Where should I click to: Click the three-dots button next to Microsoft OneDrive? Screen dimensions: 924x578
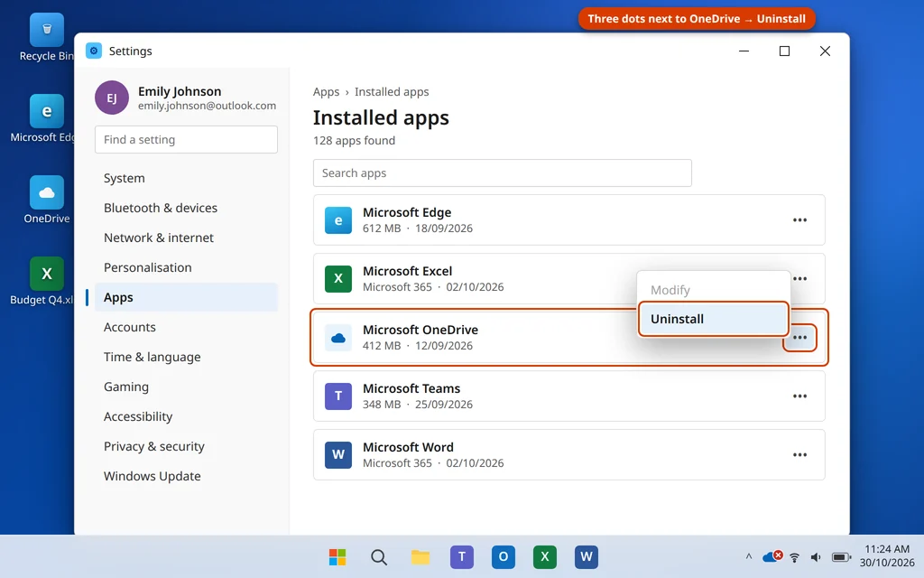click(799, 338)
